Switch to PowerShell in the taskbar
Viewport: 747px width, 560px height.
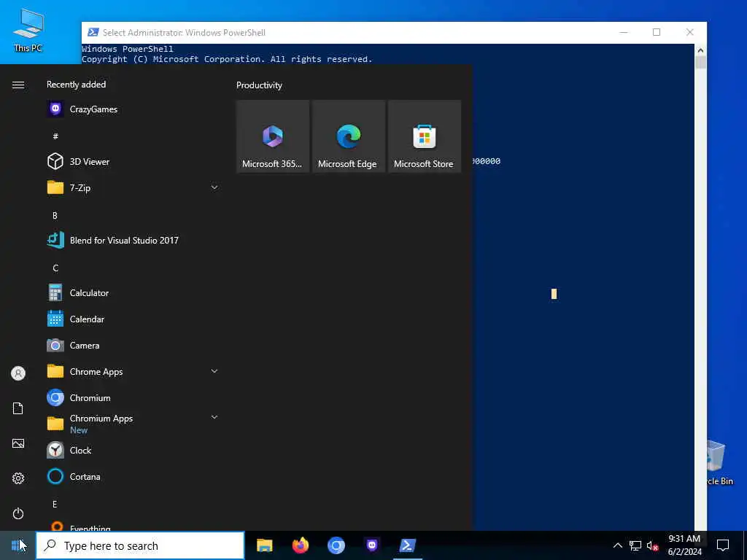[408, 545]
